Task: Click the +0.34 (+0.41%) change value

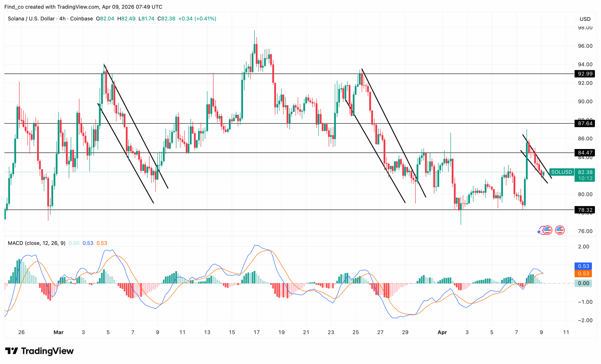Action: coord(197,19)
